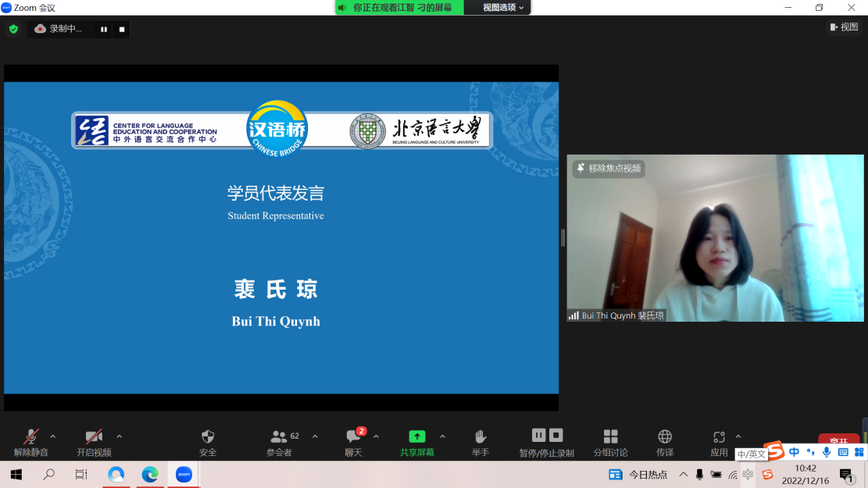Click 移除焦点视频 on speaker video
Screen dimensions: 868x488
click(609, 168)
